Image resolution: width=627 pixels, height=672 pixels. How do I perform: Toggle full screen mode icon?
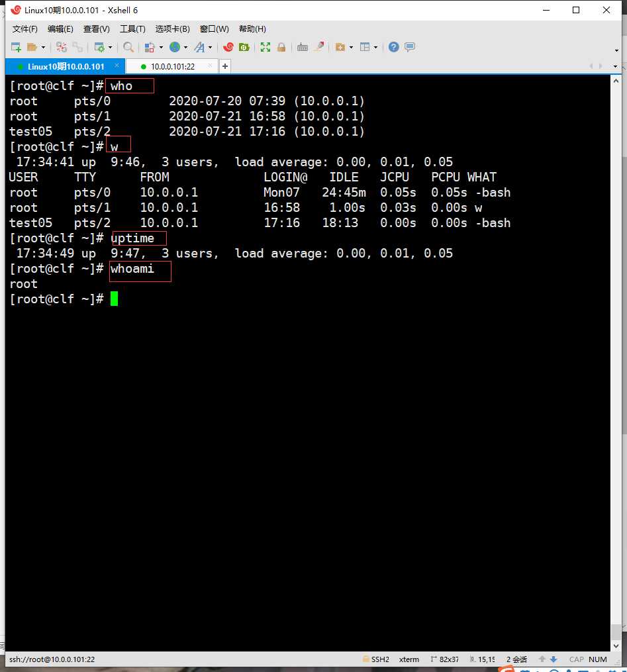pyautogui.click(x=265, y=47)
